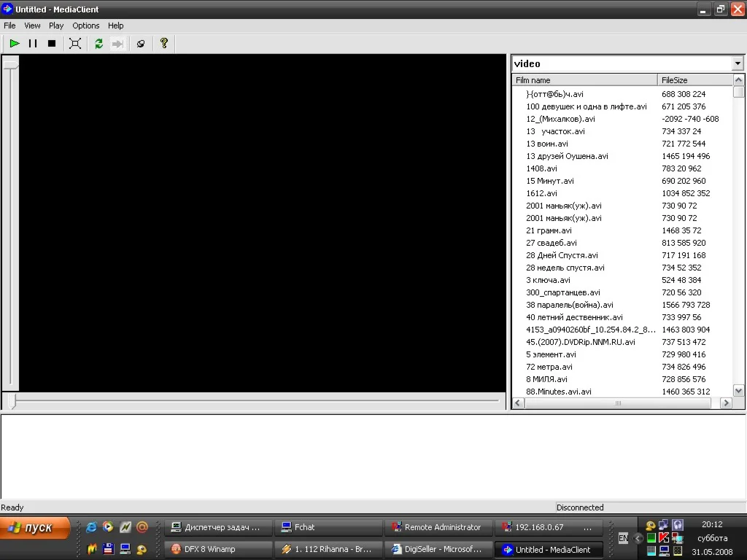Screen dimensions: 747x560
Task: Pause playback using the toolbar button
Action: [x=33, y=44]
